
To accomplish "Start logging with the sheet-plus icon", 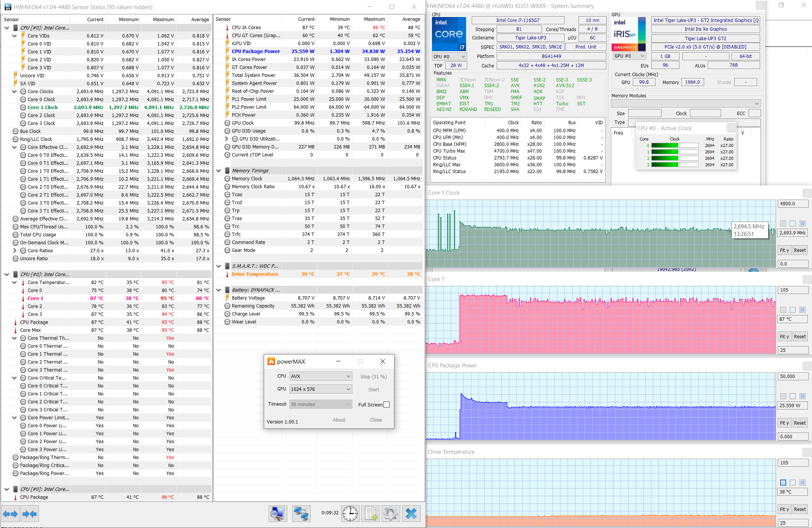I will [x=371, y=514].
